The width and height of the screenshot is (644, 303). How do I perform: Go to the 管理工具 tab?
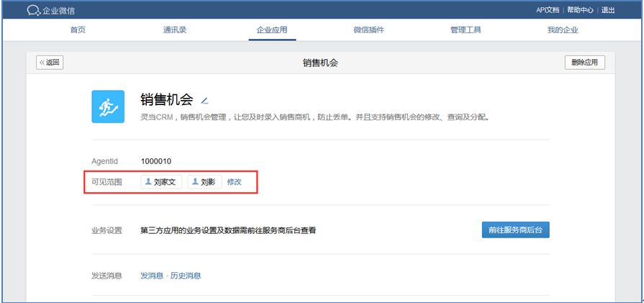[x=466, y=30]
